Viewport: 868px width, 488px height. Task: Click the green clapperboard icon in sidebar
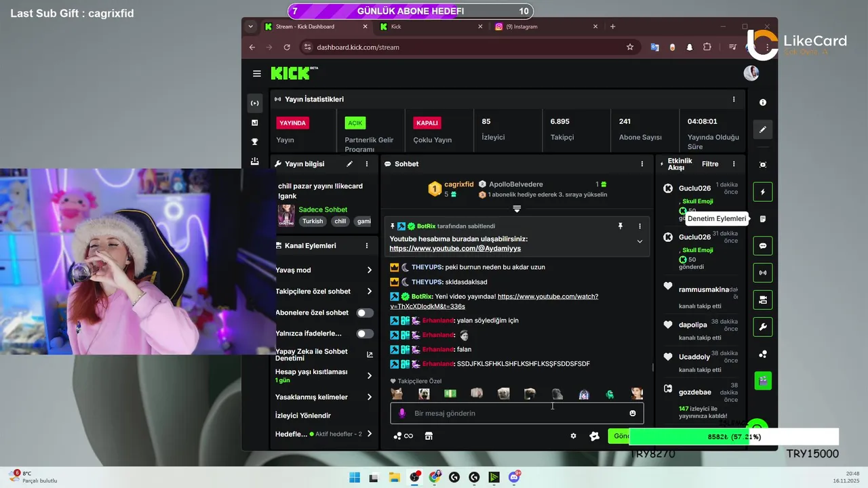click(x=763, y=381)
